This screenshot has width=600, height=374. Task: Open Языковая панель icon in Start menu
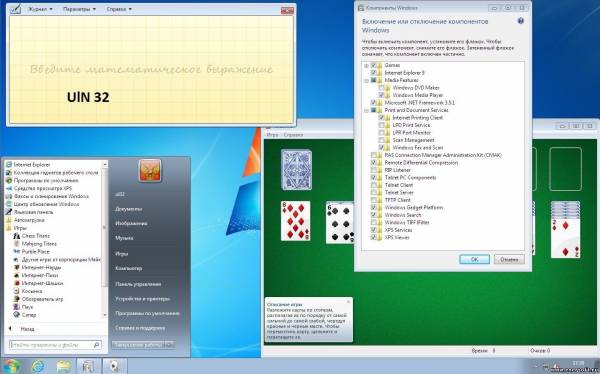(x=9, y=212)
